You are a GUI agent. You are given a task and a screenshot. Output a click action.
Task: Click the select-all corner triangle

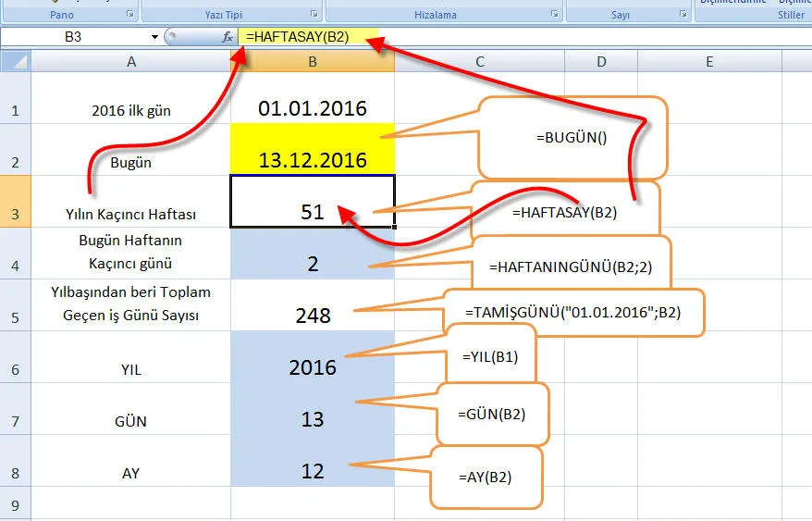click(15, 61)
